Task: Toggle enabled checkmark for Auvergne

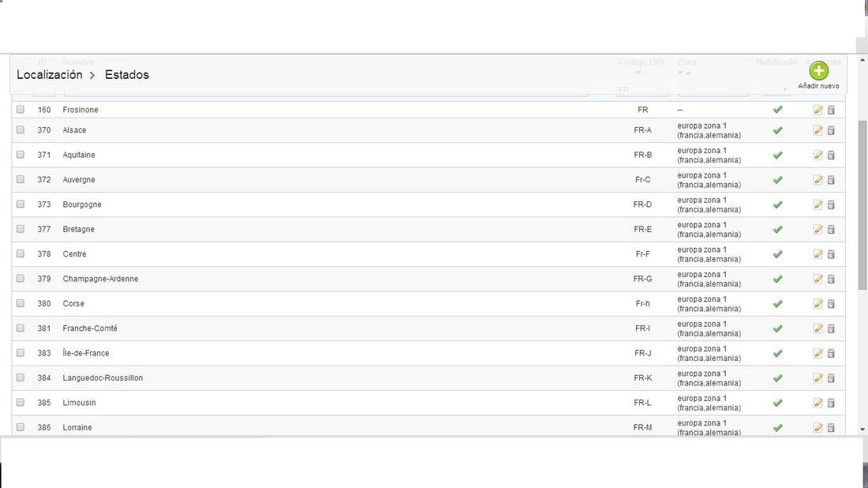Action: point(778,180)
